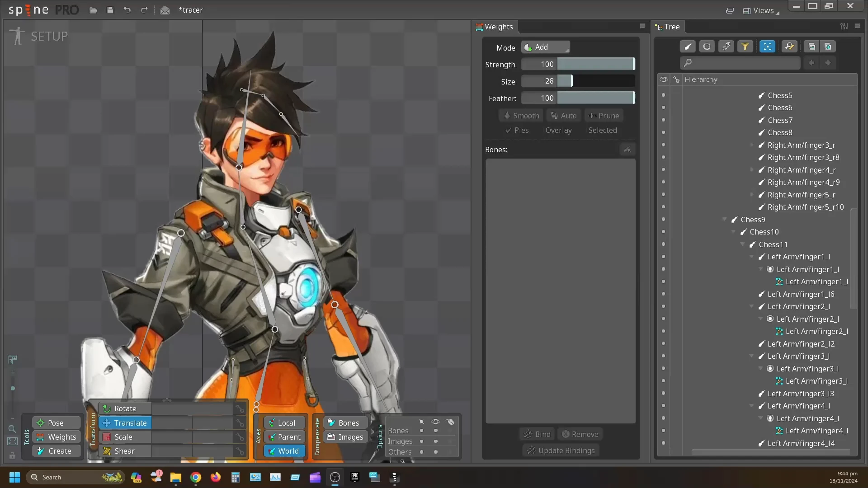This screenshot has height=488, width=868.
Task: Click the Prune button
Action: [x=604, y=116]
